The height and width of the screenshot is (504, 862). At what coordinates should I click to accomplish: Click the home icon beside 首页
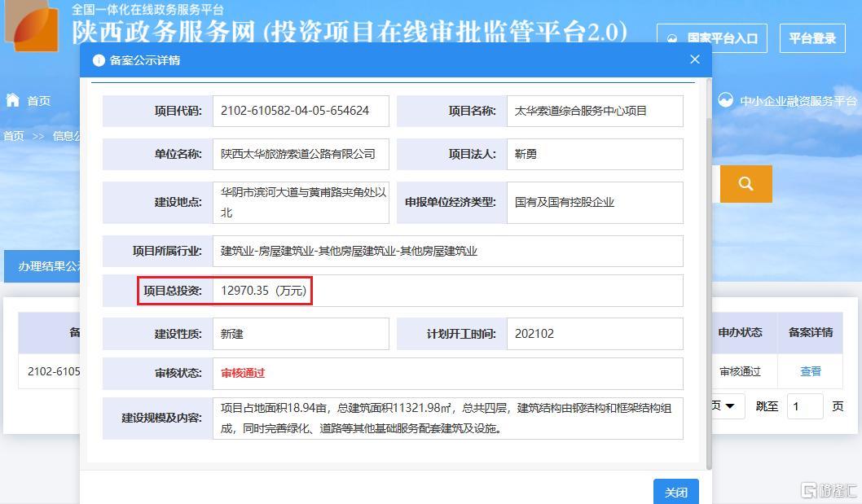click(13, 100)
